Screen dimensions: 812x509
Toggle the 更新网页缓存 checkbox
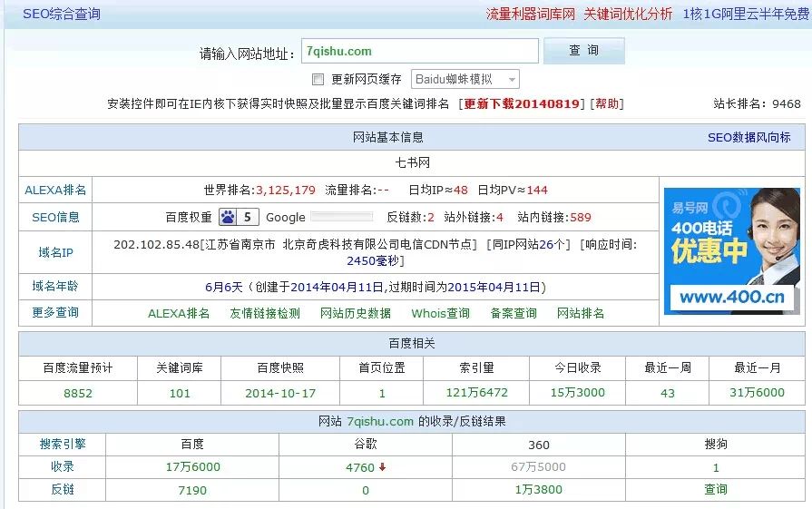pos(318,79)
